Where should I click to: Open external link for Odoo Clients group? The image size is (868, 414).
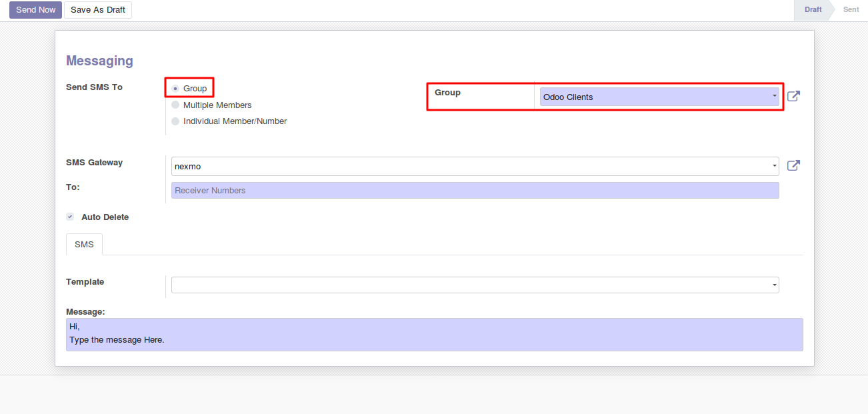click(x=793, y=96)
